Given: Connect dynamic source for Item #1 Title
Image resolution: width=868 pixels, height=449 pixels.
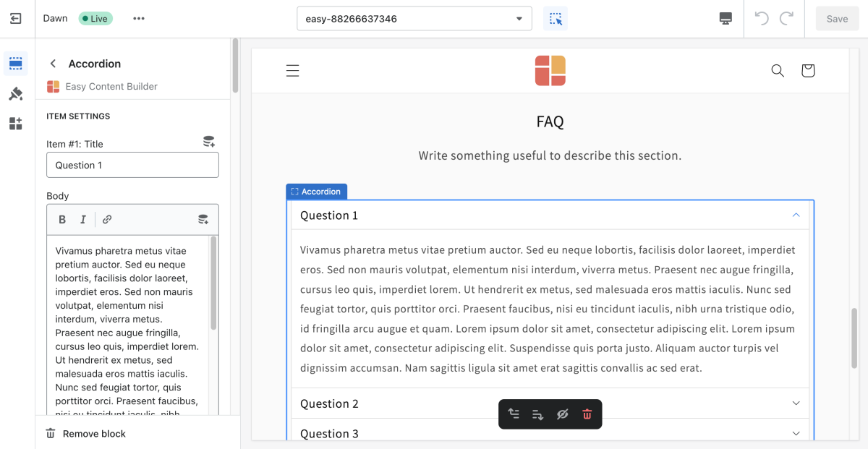Looking at the screenshot, I should (x=208, y=142).
